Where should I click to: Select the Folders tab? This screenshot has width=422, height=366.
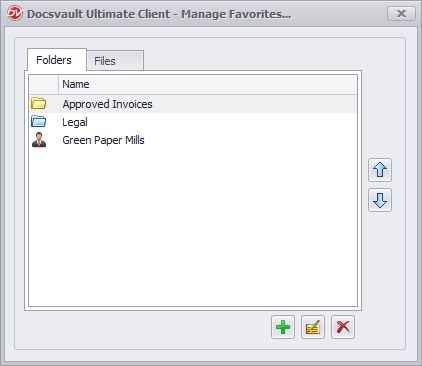[x=57, y=60]
